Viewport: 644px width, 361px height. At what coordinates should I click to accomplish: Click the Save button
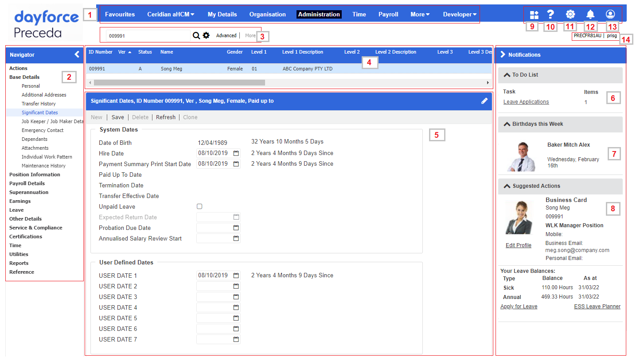tap(118, 117)
